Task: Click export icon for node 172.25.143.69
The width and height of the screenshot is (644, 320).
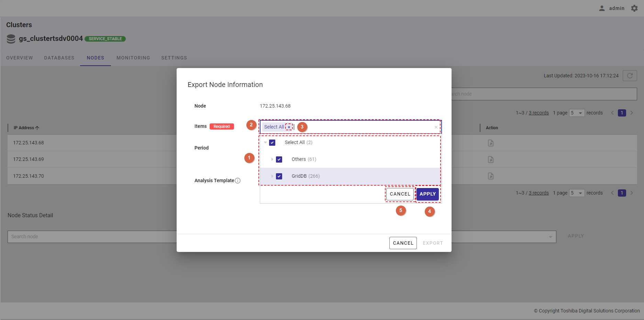Action: coord(490,159)
